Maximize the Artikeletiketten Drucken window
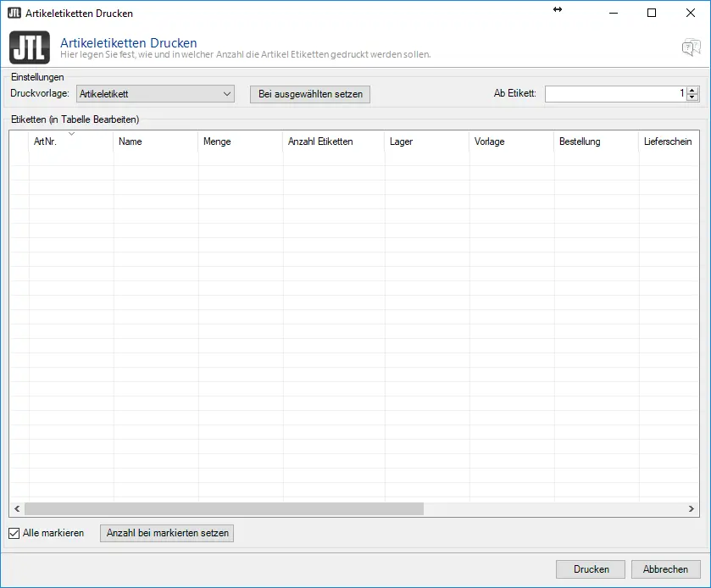The height and width of the screenshot is (588, 711). tap(652, 13)
